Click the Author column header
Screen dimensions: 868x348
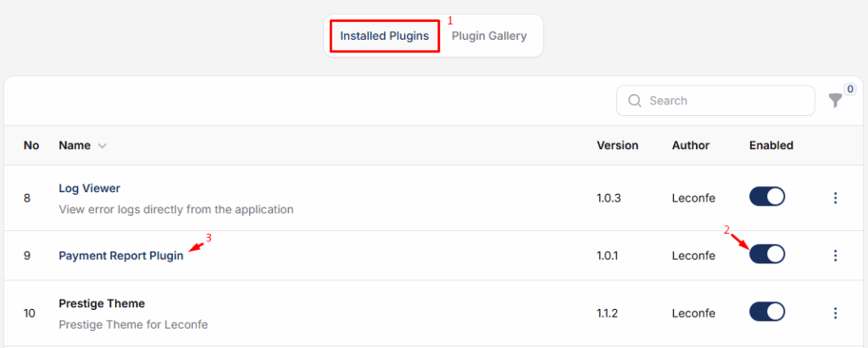691,146
